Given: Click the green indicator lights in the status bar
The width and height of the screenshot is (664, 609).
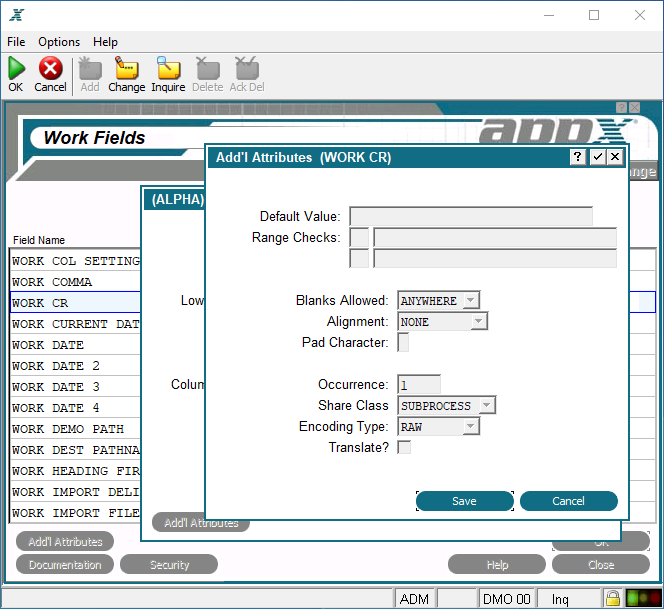Looking at the screenshot, I should point(643,598).
